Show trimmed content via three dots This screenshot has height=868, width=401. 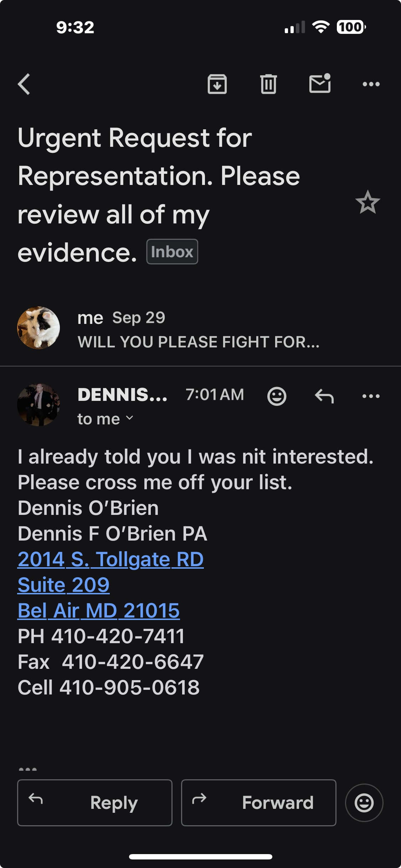click(x=28, y=769)
